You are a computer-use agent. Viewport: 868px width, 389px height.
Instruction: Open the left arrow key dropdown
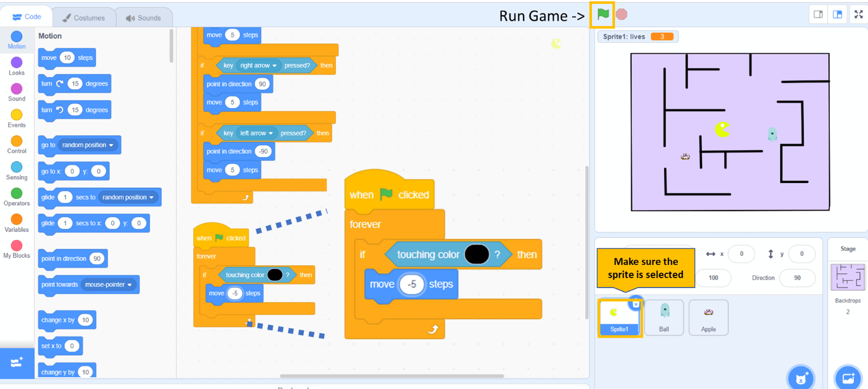tap(257, 133)
